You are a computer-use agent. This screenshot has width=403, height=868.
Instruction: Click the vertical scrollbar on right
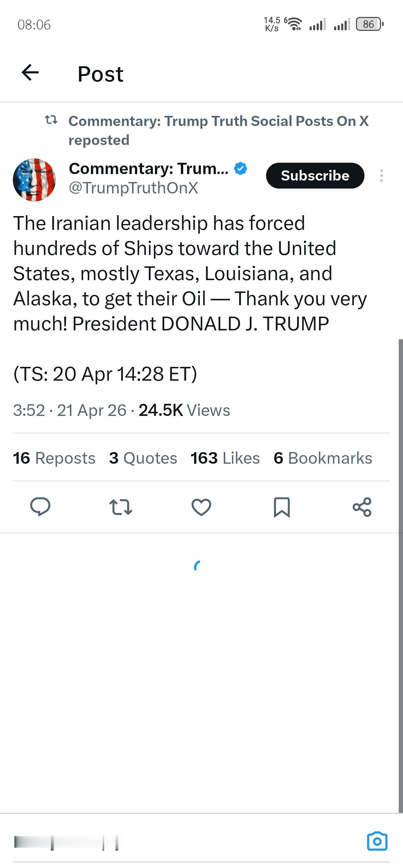coord(400,573)
